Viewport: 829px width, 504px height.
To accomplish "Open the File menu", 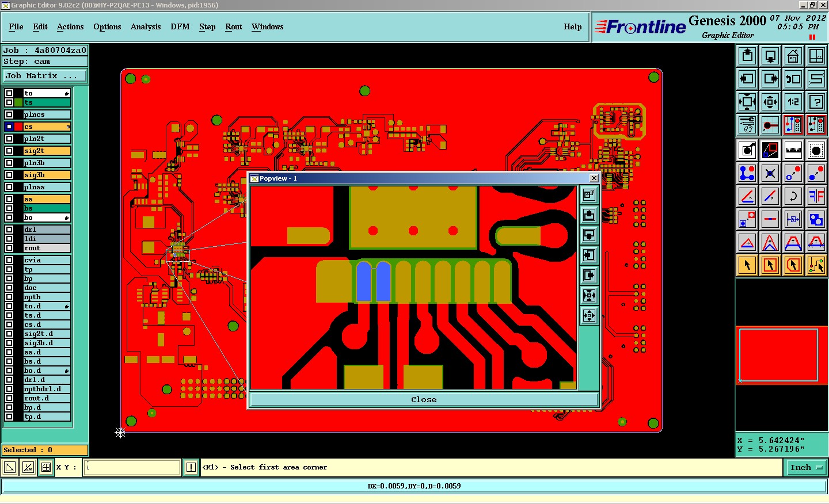I will [16, 26].
